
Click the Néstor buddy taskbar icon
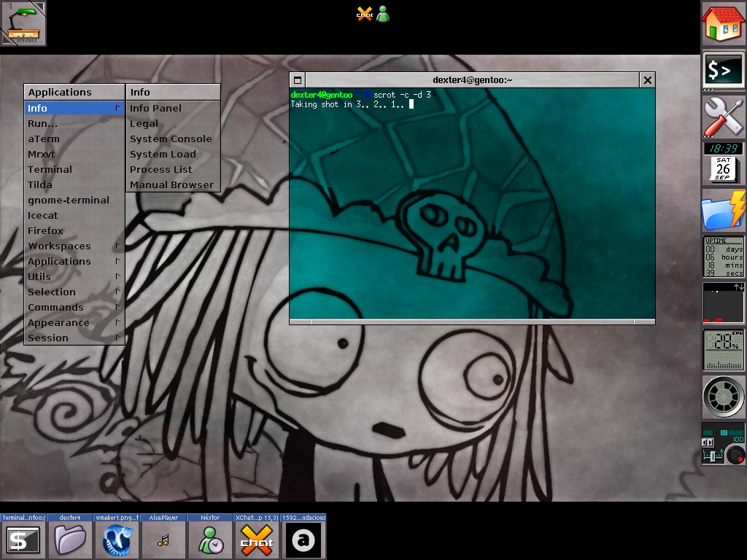[210, 540]
